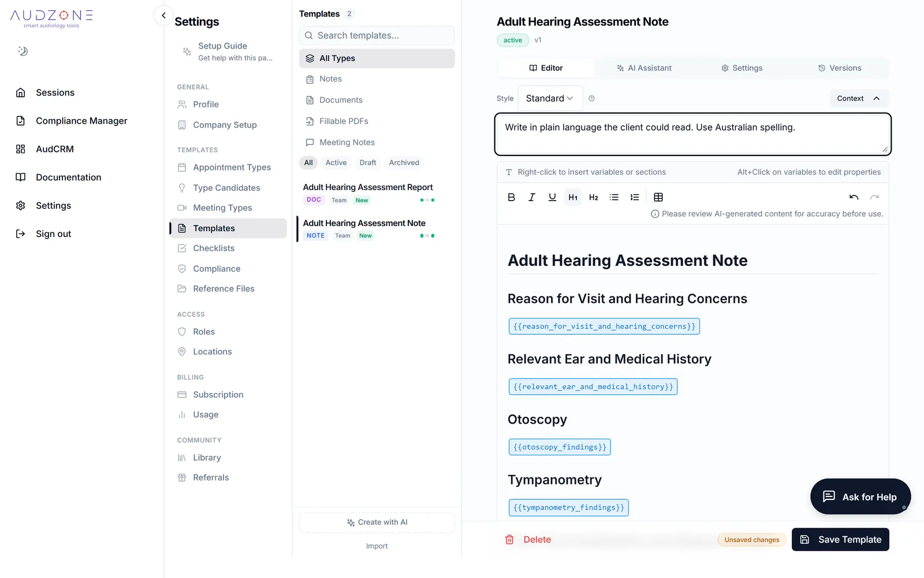Click the context instructions text box
The image size is (924, 578).
[x=692, y=134]
